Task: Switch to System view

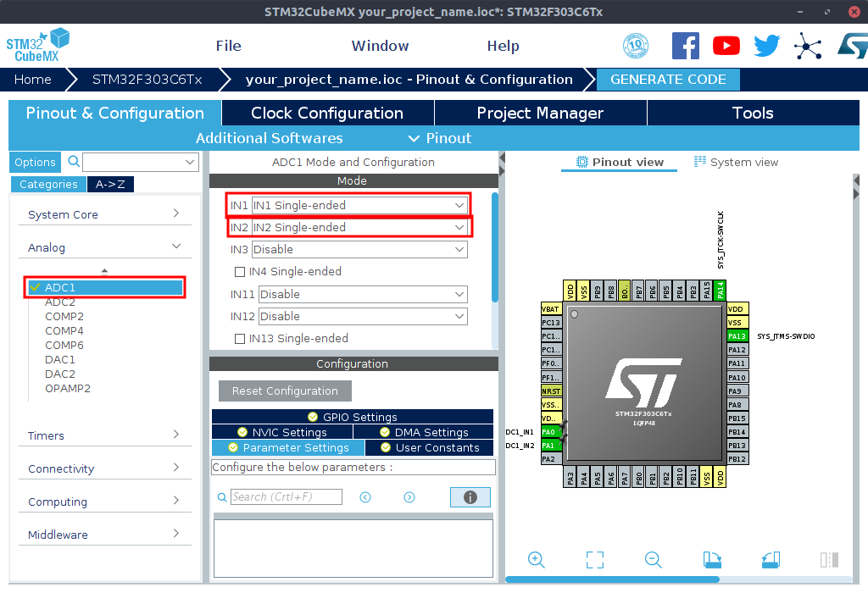Action: 737,162
